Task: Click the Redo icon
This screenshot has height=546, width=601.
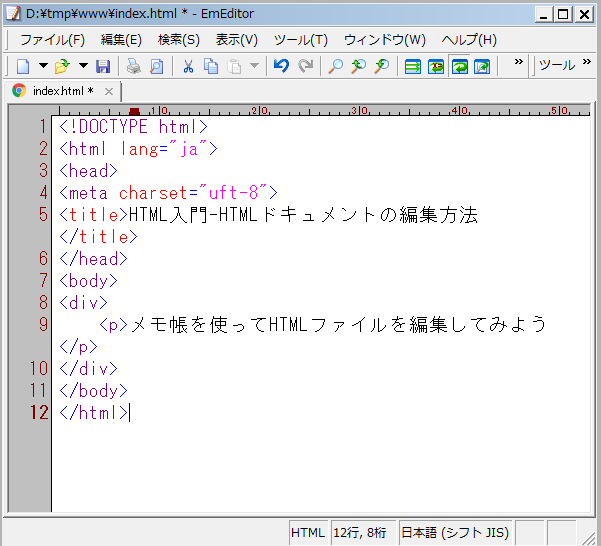Action: (x=305, y=66)
